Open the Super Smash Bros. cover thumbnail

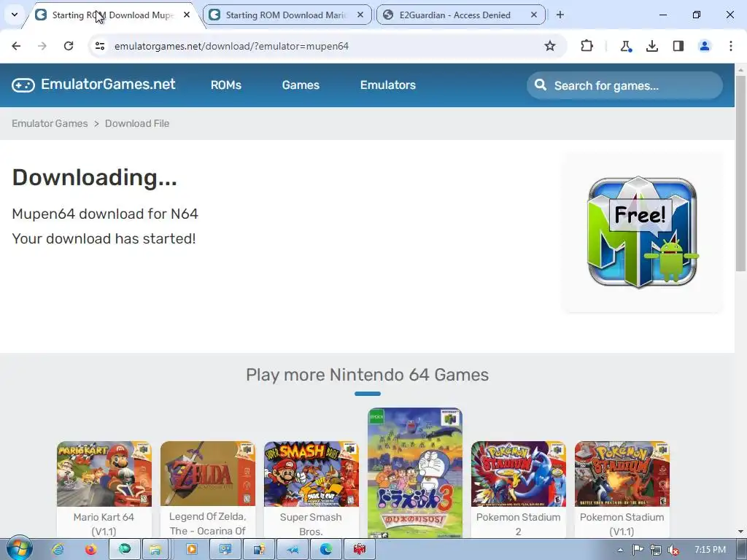point(311,474)
